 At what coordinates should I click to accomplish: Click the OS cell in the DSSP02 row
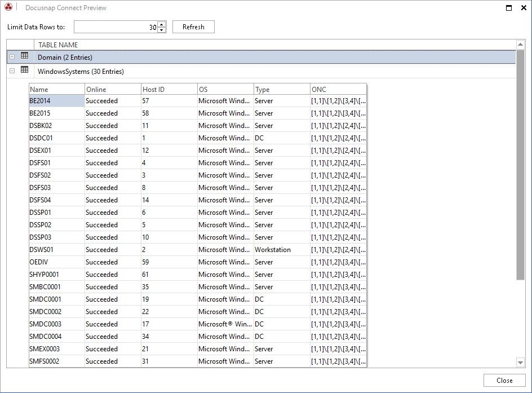click(x=225, y=224)
